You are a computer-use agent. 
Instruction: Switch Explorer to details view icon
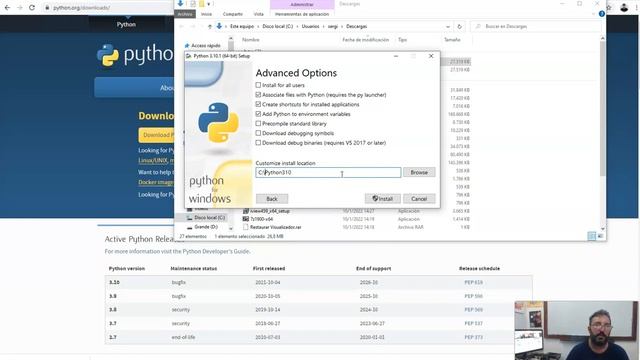[x=591, y=236]
